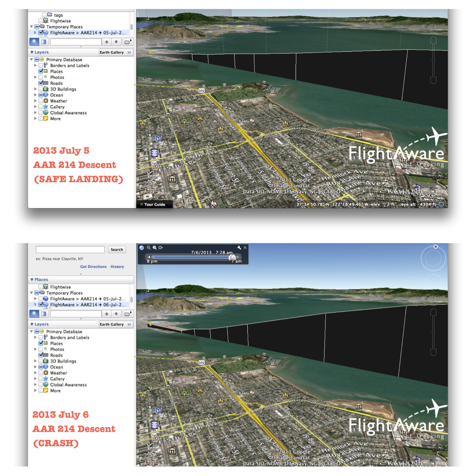The height and width of the screenshot is (476, 476).
Task: Click the N compass north indicator
Action: coord(435,247)
